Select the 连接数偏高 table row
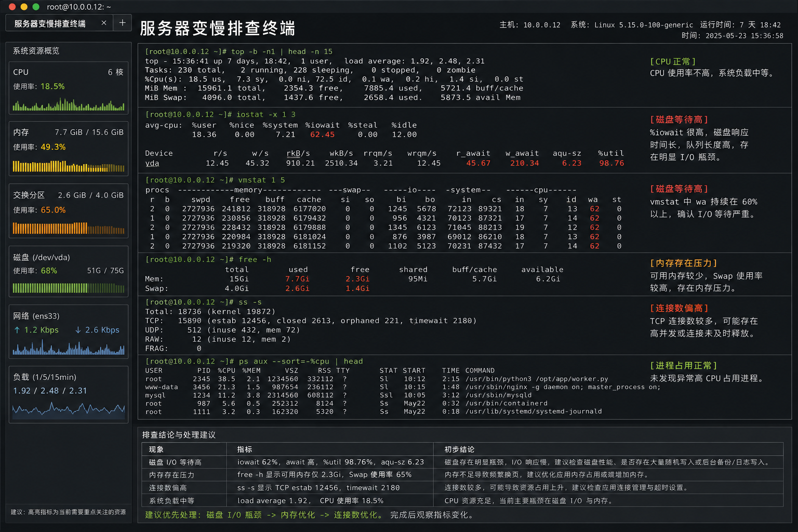Viewport: 798px width, 532px height. click(x=462, y=488)
